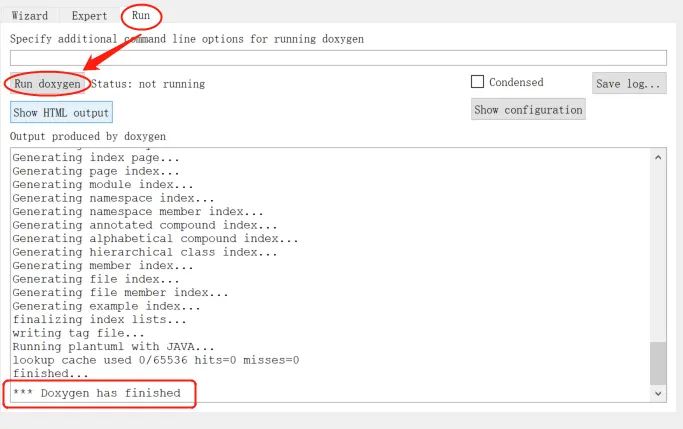
Task: Click 'Generating index page...' log line
Action: 96,158
